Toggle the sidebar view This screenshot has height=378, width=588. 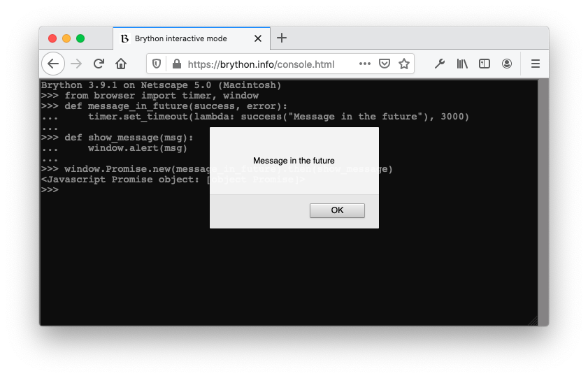(x=484, y=64)
